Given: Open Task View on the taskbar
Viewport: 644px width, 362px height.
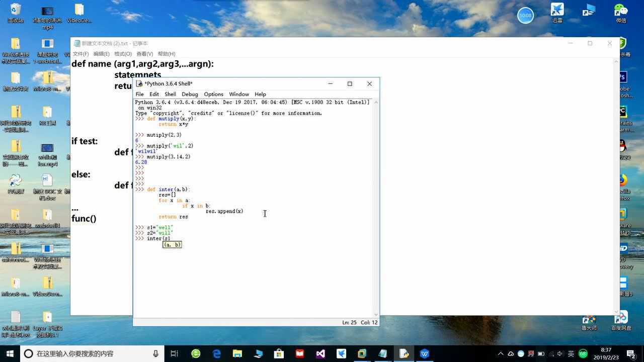Looking at the screenshot, I should 174,353.
